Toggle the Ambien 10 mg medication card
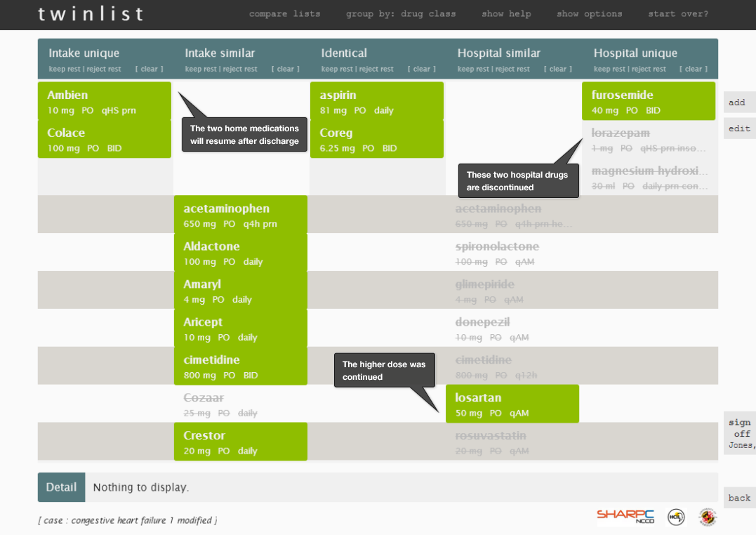Viewport: 756px width, 535px height. point(104,101)
